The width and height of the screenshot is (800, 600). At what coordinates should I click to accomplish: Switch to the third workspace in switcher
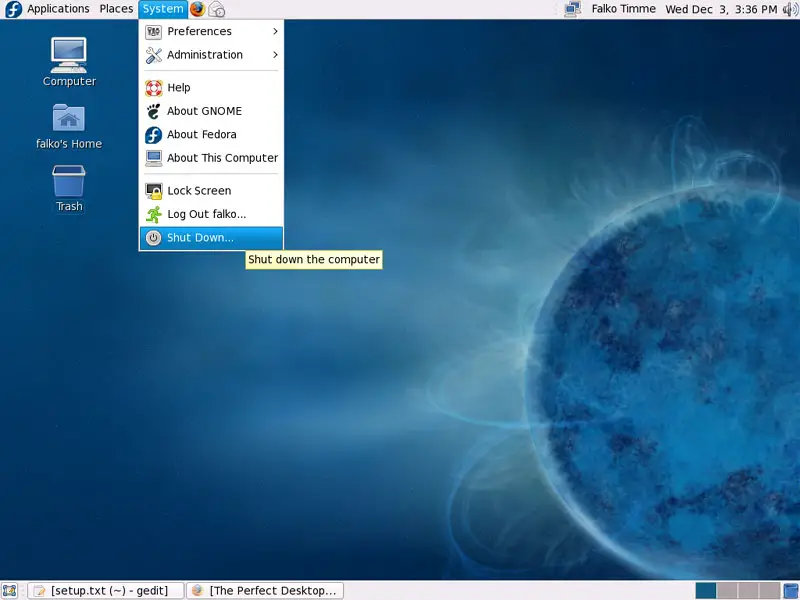click(748, 591)
